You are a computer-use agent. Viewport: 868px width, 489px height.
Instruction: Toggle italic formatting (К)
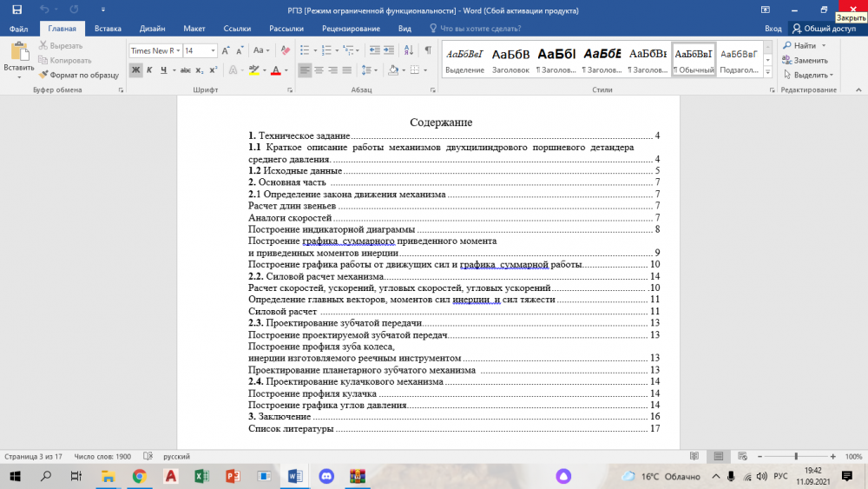(151, 70)
